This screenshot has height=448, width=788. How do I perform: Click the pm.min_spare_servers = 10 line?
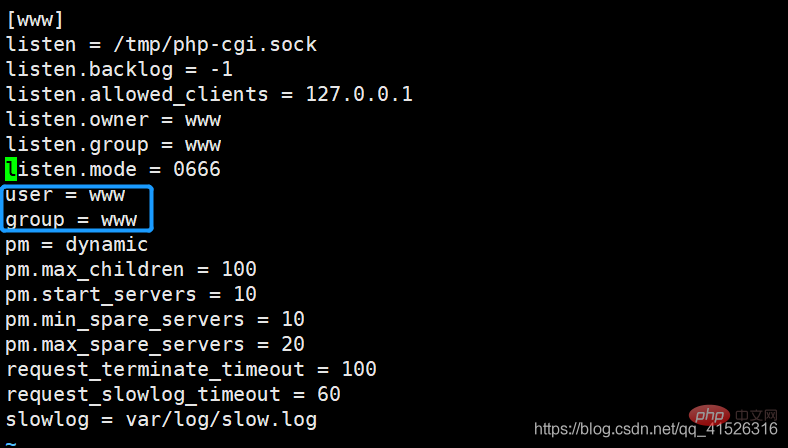(155, 319)
